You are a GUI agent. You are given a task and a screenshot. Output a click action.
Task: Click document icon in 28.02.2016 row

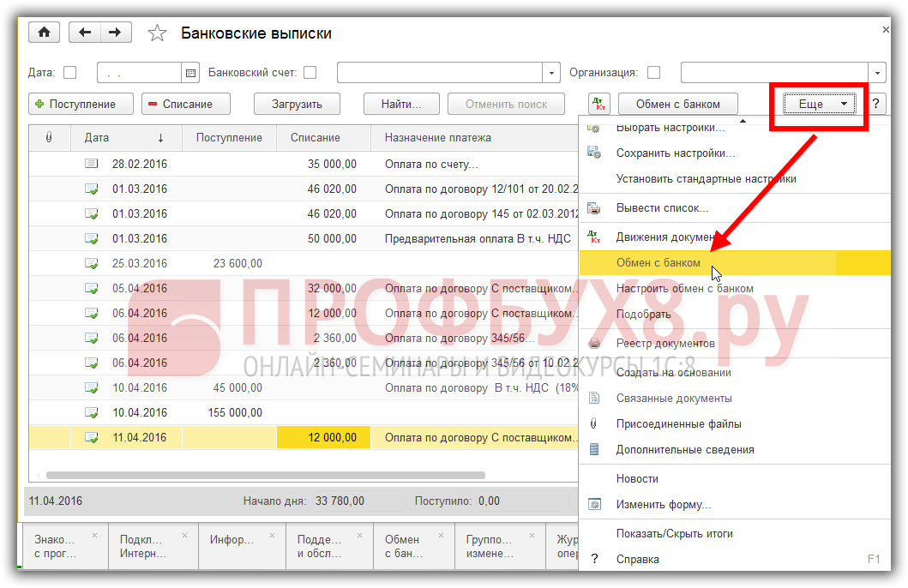click(92, 164)
